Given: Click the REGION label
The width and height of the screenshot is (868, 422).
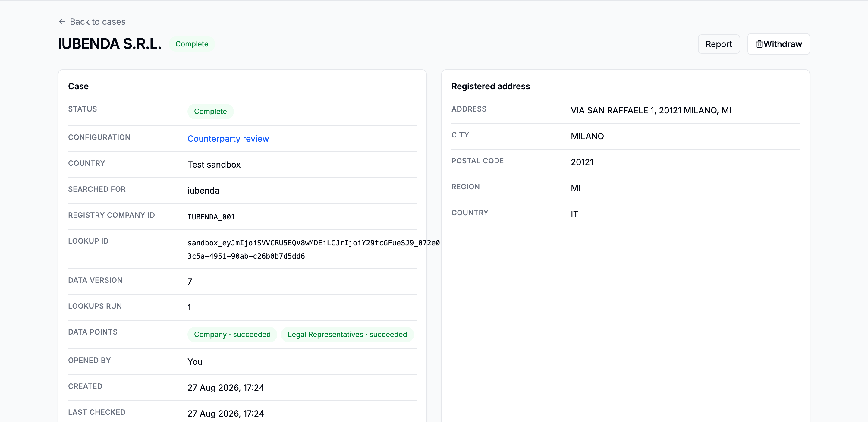Looking at the screenshot, I should (466, 187).
